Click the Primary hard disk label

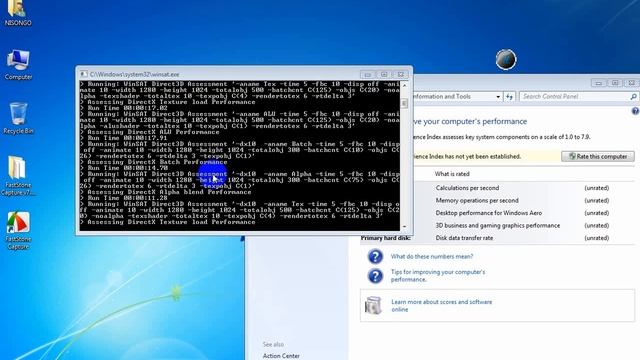[386, 238]
